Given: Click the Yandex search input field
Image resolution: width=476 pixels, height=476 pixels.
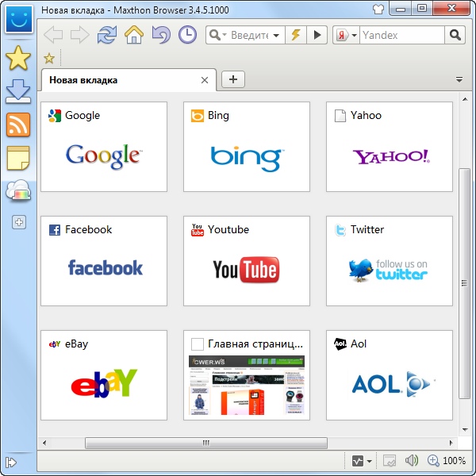Looking at the screenshot, I should [401, 35].
